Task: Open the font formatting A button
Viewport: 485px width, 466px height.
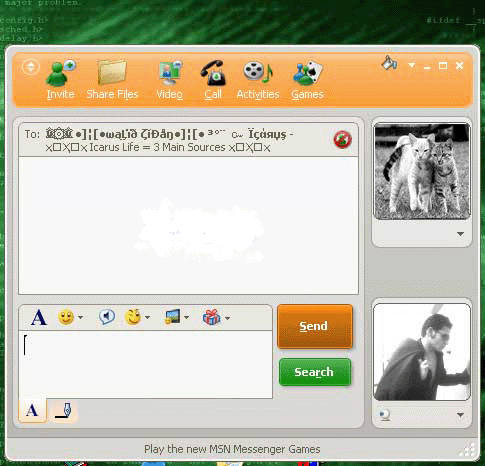Action: [x=39, y=317]
